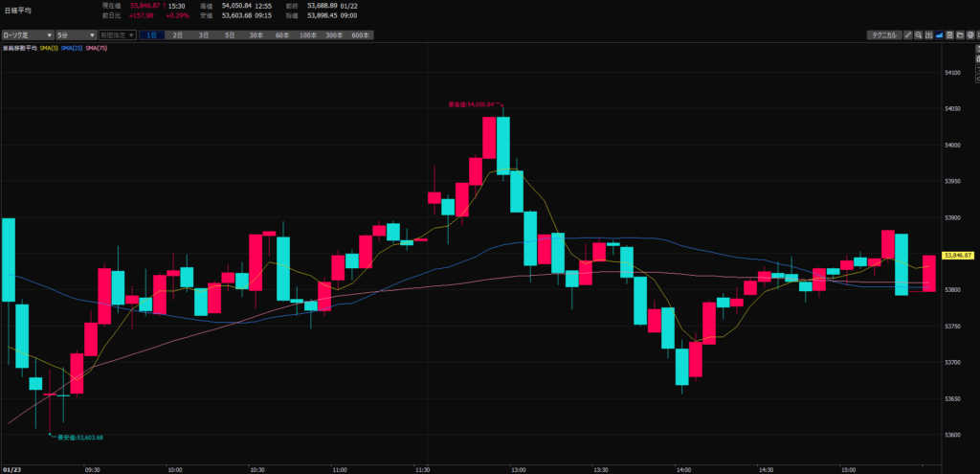Click the magnifier zoom icon
The width and height of the screenshot is (980, 474).
coord(920,35)
